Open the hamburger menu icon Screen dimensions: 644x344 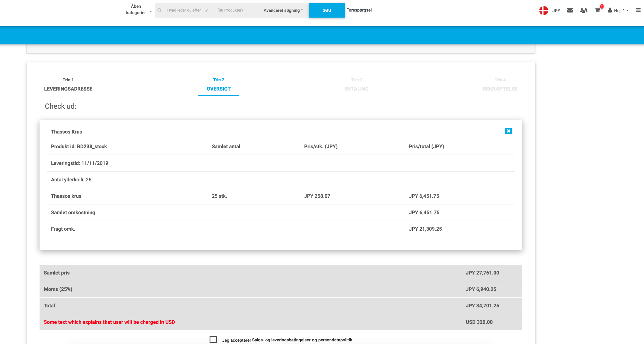coord(638,10)
